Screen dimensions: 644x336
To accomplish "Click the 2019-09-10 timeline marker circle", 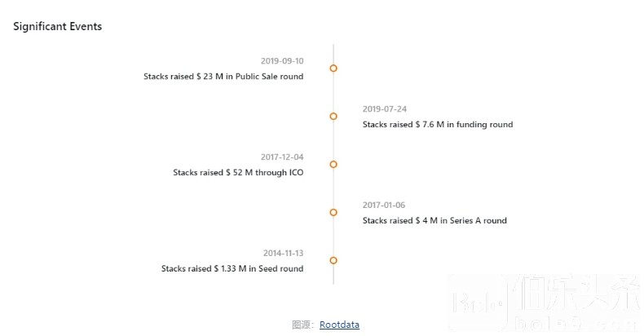I will pyautogui.click(x=333, y=69).
